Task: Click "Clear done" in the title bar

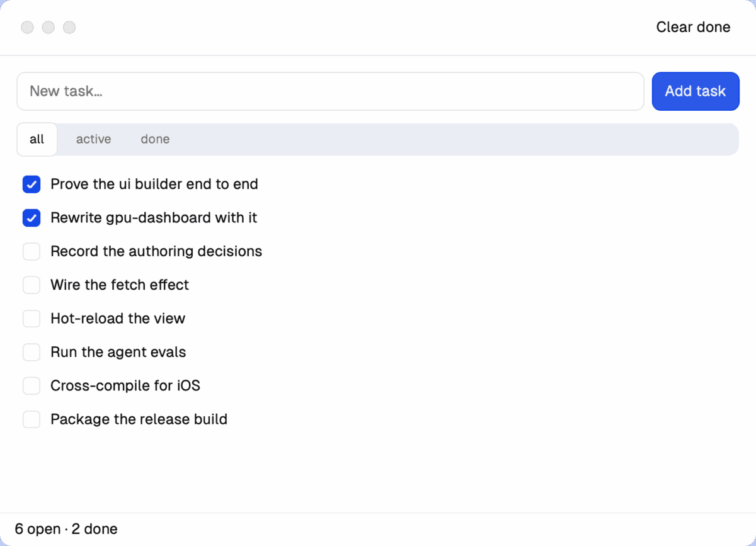Action: 693,27
